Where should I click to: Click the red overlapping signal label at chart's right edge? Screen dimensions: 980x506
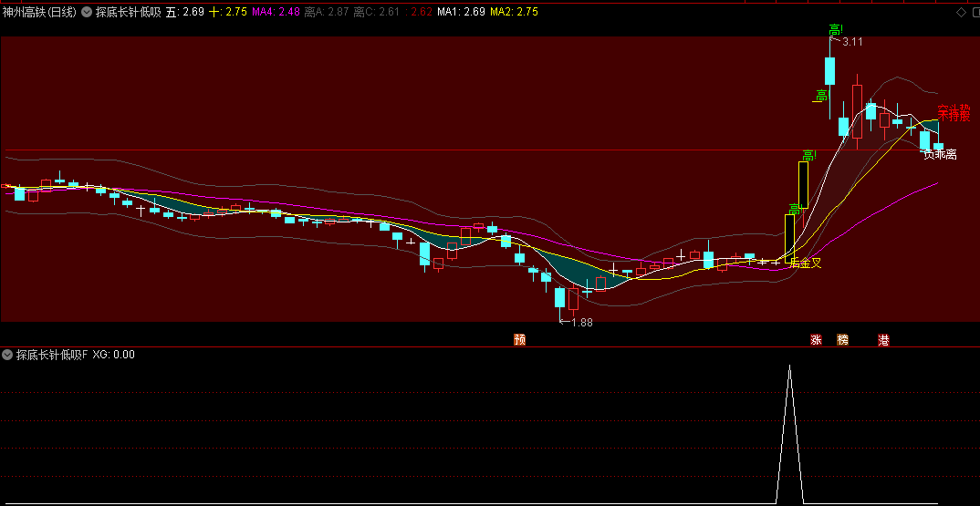point(954,113)
